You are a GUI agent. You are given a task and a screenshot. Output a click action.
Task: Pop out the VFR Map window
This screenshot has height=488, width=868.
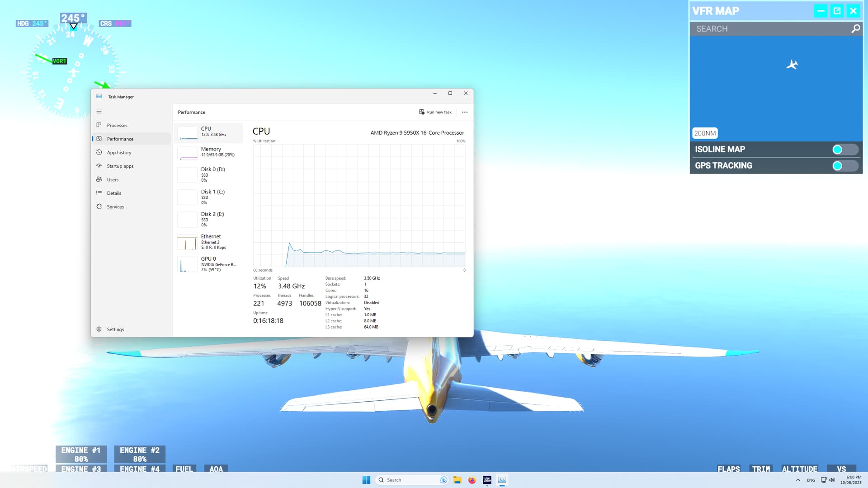[837, 11]
